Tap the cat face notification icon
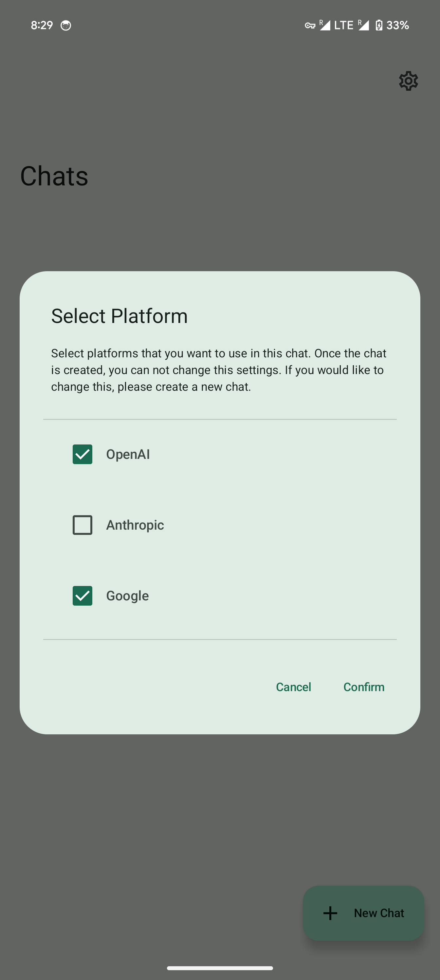 (66, 26)
